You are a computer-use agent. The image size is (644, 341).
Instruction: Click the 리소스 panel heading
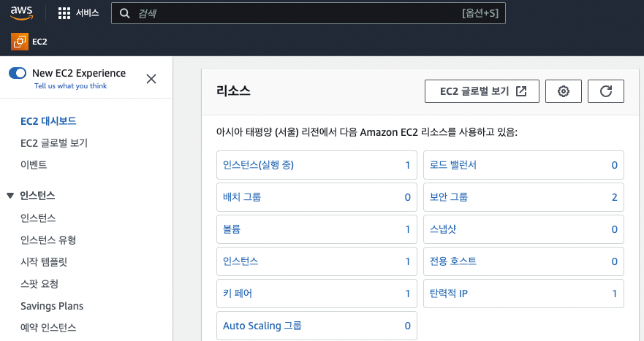pyautogui.click(x=233, y=91)
